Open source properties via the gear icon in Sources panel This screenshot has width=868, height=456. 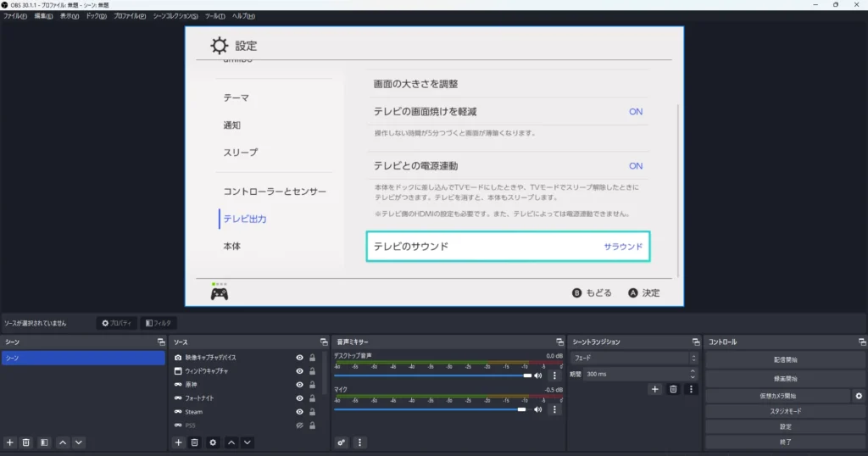[x=213, y=442]
